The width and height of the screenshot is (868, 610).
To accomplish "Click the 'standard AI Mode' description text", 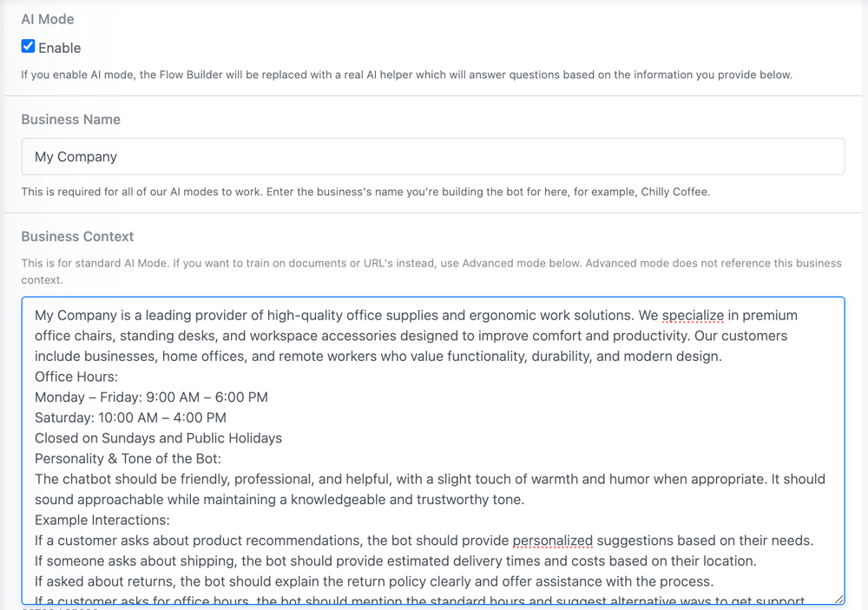I will tap(431, 272).
